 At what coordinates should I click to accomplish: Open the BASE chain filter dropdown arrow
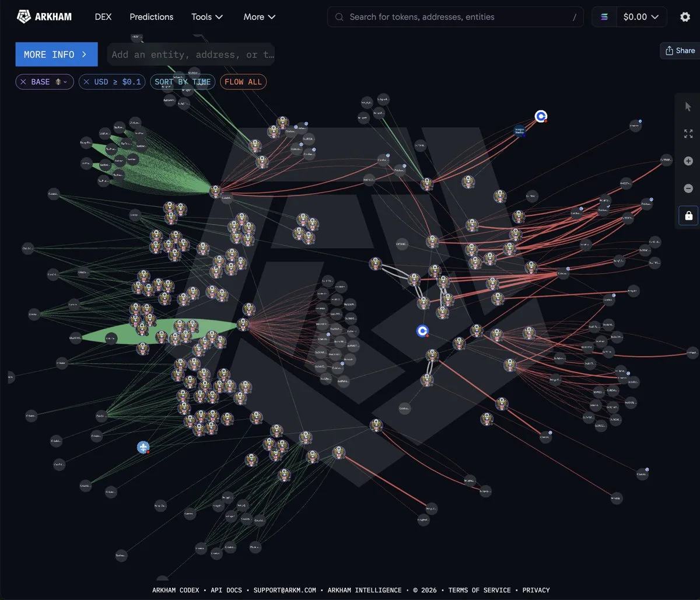tap(65, 82)
